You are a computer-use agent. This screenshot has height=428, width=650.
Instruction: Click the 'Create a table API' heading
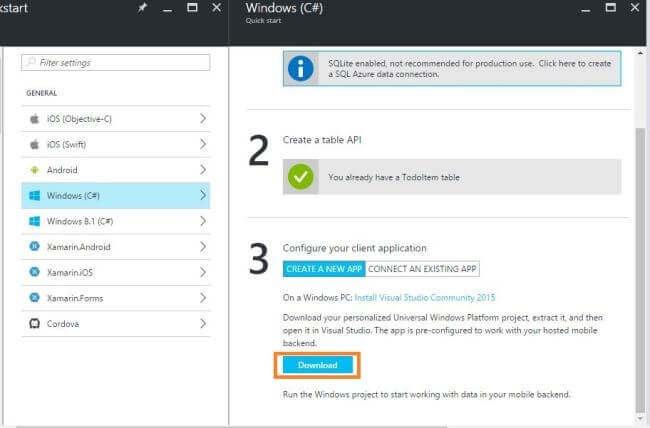coord(322,140)
